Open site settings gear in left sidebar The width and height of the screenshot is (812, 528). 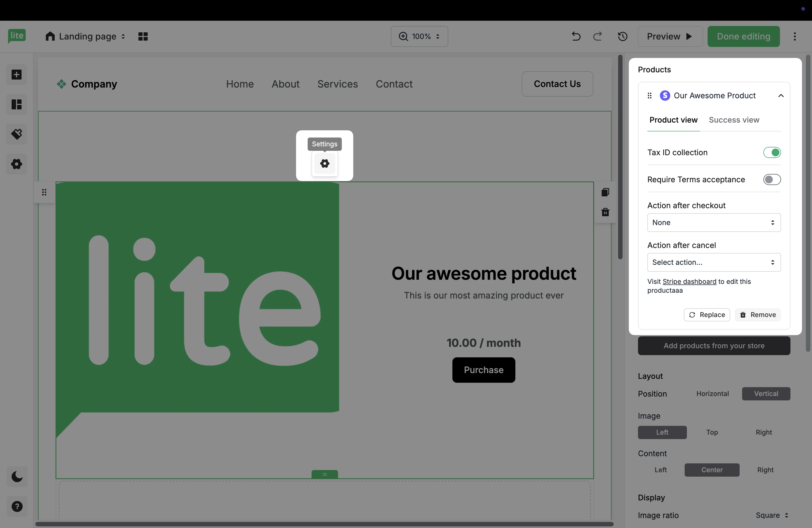coord(17,164)
